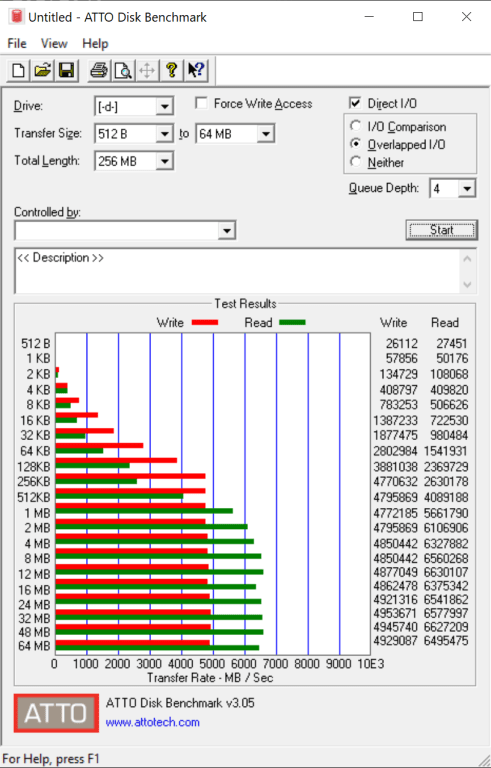
Task: Enable Force Write Access checkbox
Action: tap(200, 103)
